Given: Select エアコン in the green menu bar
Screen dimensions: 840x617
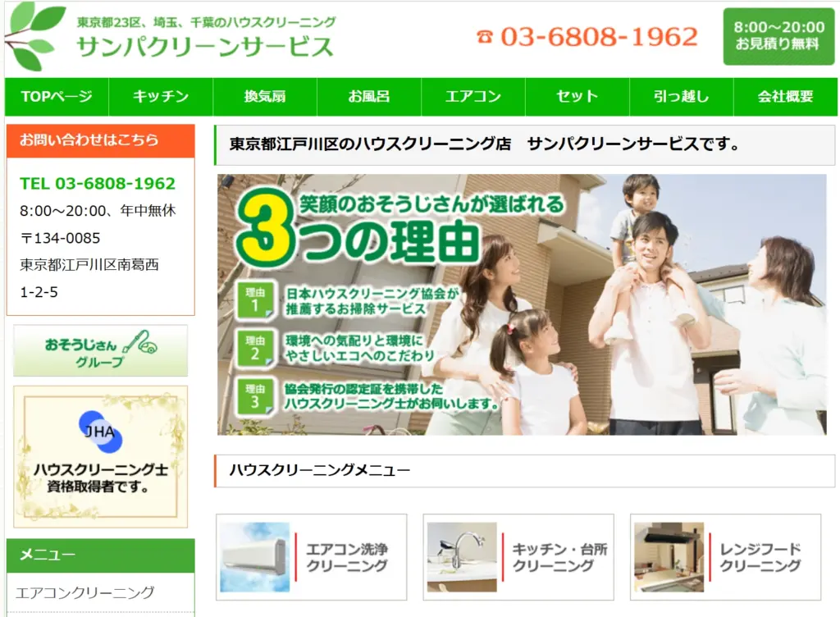Looking at the screenshot, I should pos(473,97).
